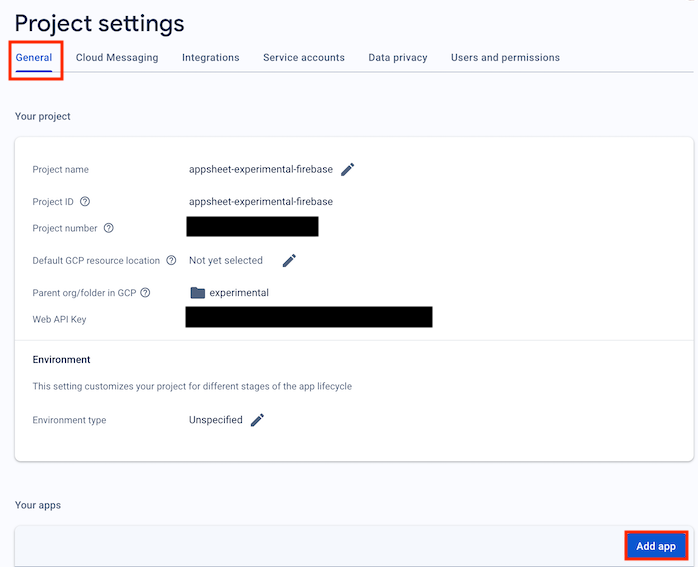Click the redacted Project number value
The height and width of the screenshot is (567, 698).
coord(252,227)
